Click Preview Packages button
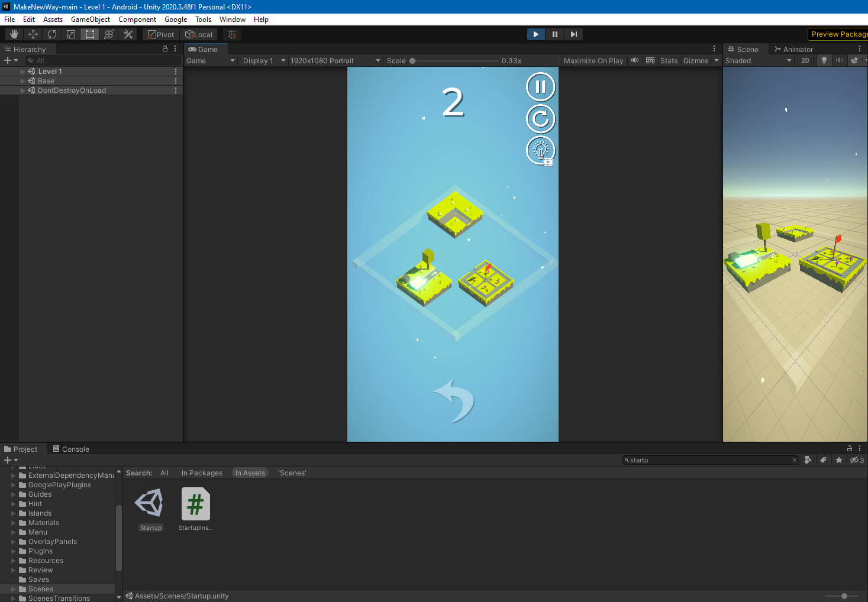The width and height of the screenshot is (868, 602). click(838, 34)
